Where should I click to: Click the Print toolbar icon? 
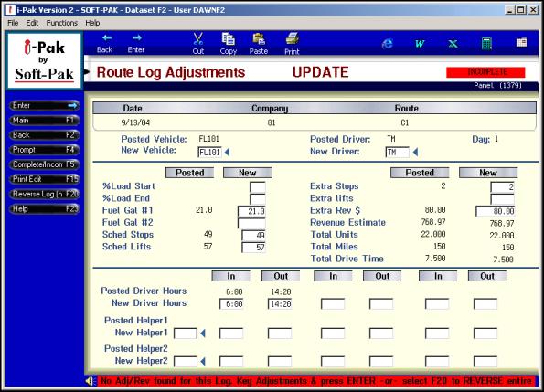point(293,38)
